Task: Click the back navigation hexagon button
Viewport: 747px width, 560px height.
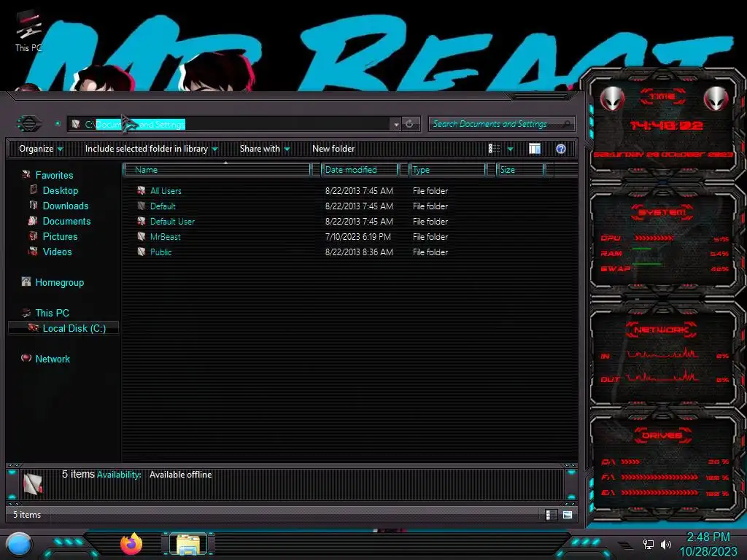Action: tap(29, 124)
